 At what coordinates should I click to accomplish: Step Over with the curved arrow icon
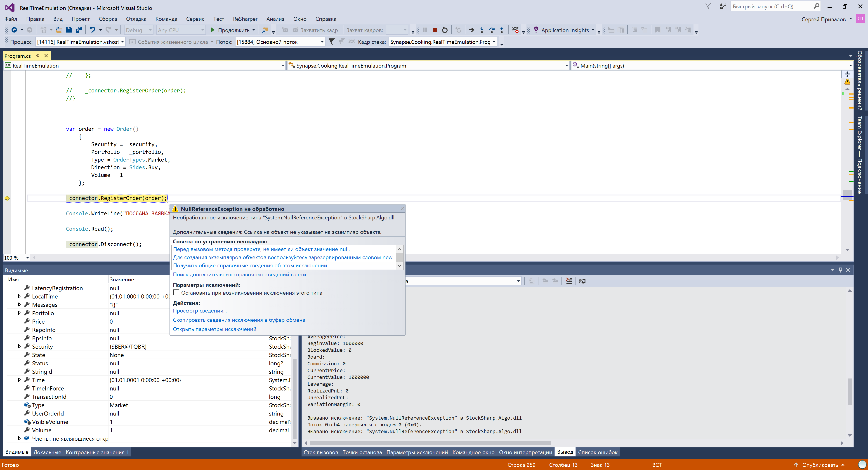[x=492, y=30]
